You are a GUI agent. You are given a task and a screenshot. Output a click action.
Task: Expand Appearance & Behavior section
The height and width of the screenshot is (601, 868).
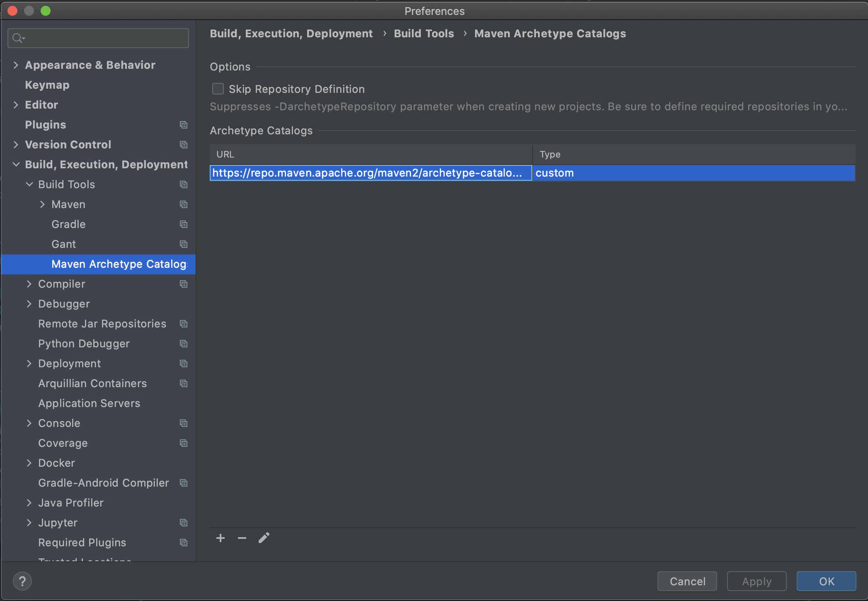click(x=16, y=65)
